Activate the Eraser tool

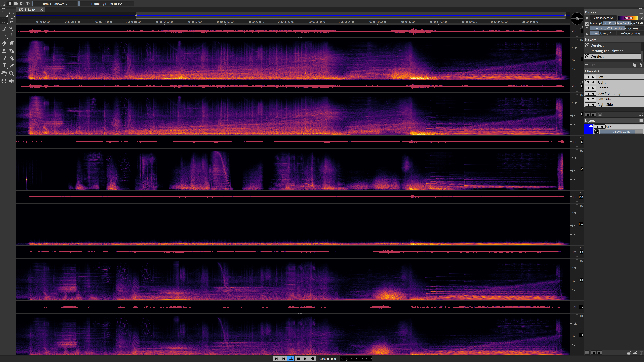(4, 43)
